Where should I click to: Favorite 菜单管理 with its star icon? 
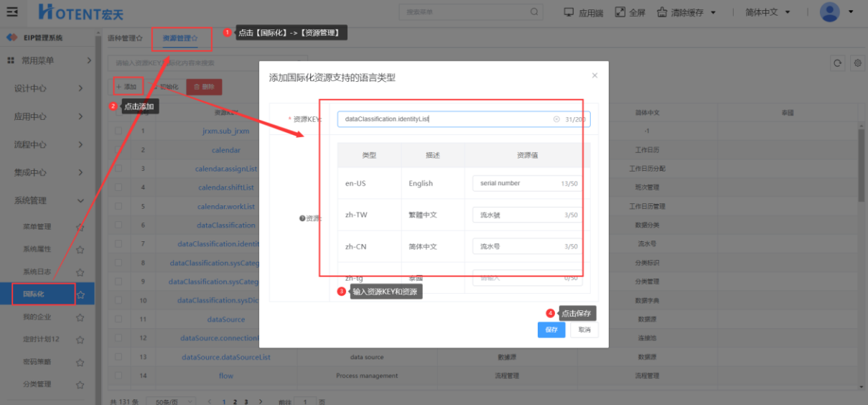80,227
